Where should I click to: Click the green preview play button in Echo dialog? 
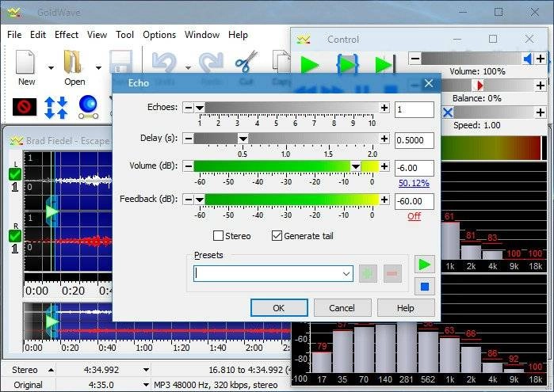pyautogui.click(x=424, y=265)
